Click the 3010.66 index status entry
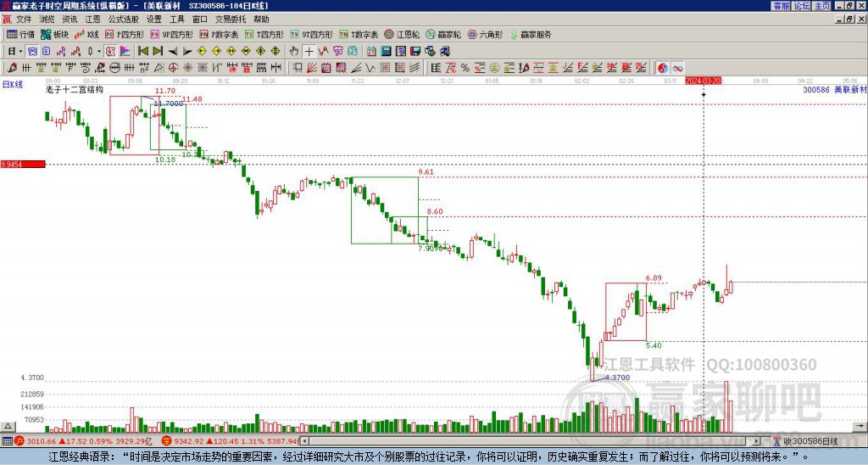The height and width of the screenshot is (465, 868). pyautogui.click(x=84, y=441)
